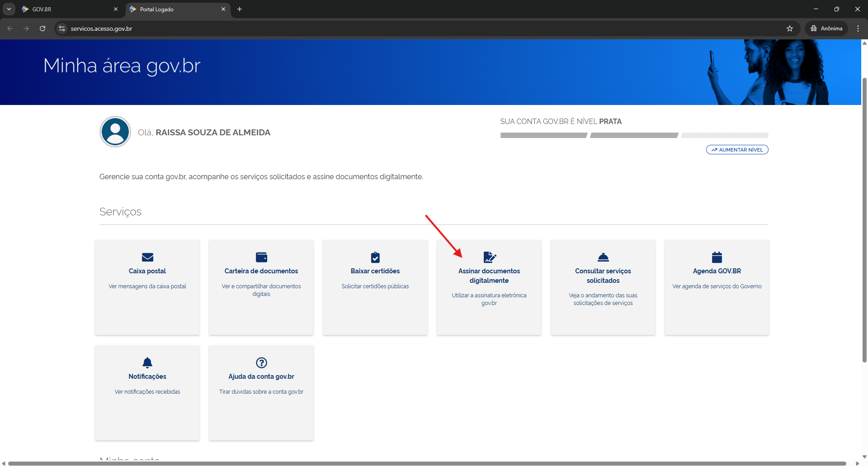Viewport: 868px width, 467px height.
Task: Select the Baixar certidões clipboard icon
Action: coord(375,257)
